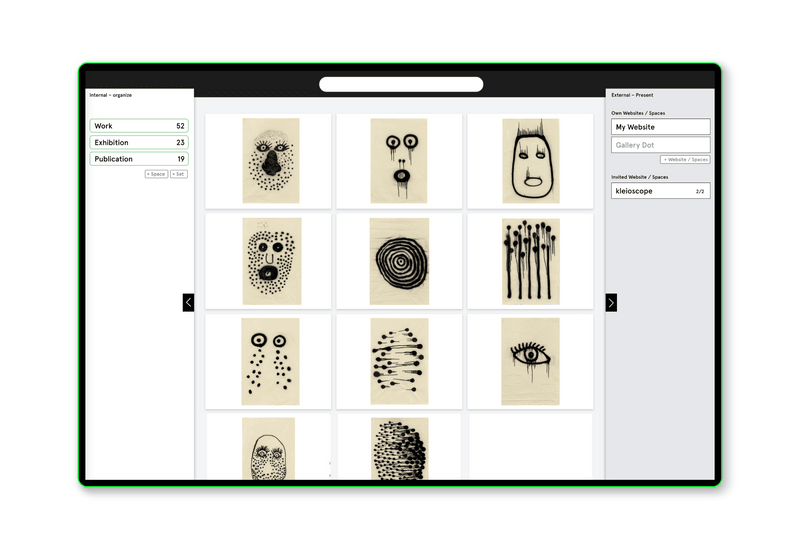
Task: Open the dotted face with eyelashes drawing
Action: pos(270,161)
